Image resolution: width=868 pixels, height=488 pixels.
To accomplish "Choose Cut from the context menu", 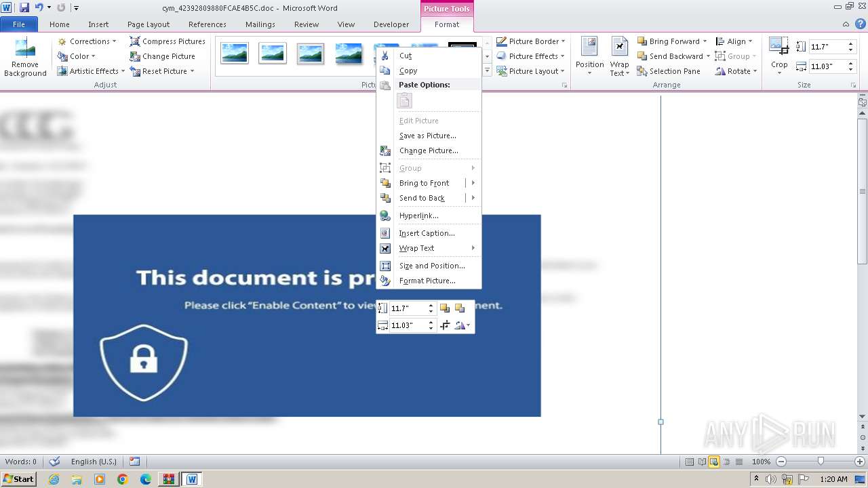I will pos(429,56).
